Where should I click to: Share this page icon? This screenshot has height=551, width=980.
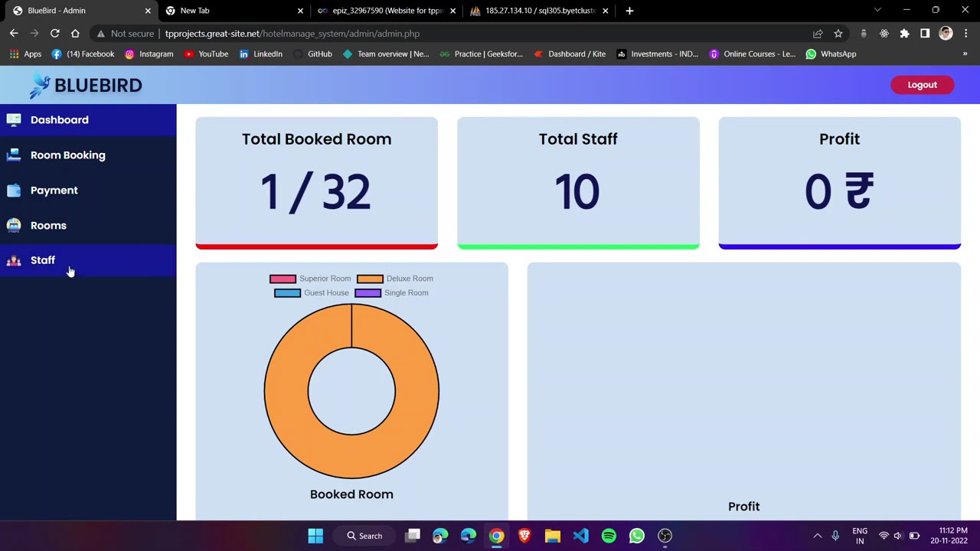coord(818,34)
